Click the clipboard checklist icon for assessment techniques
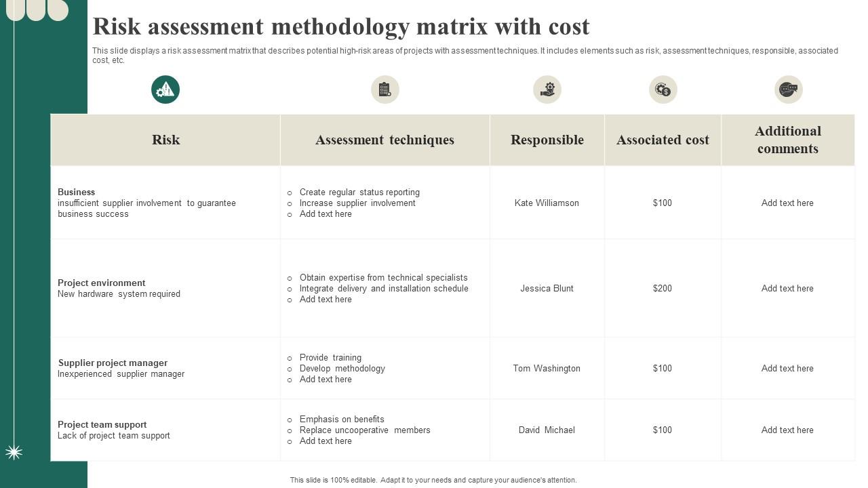 tap(384, 89)
